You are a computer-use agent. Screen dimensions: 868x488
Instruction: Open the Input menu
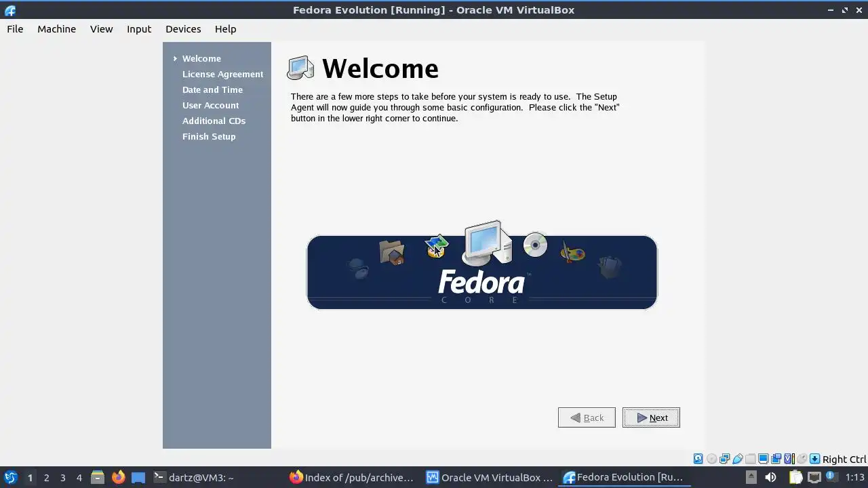139,29
